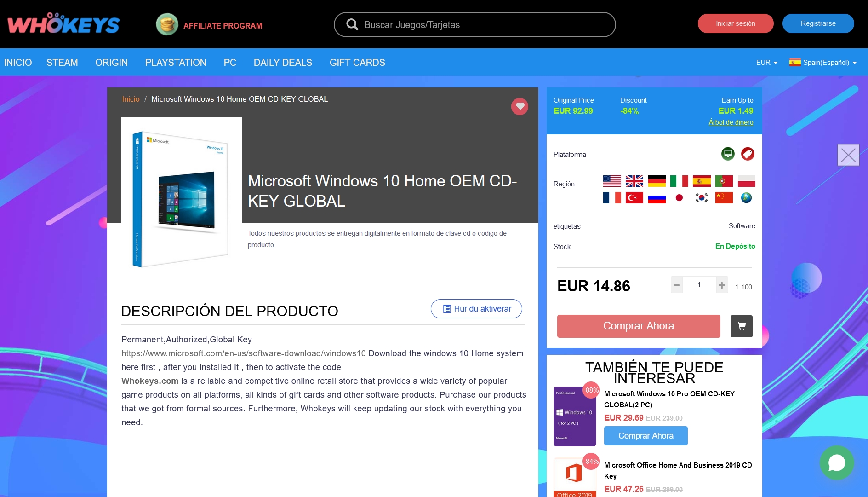Click the Whokeys logo
868x497 pixels.
[63, 24]
